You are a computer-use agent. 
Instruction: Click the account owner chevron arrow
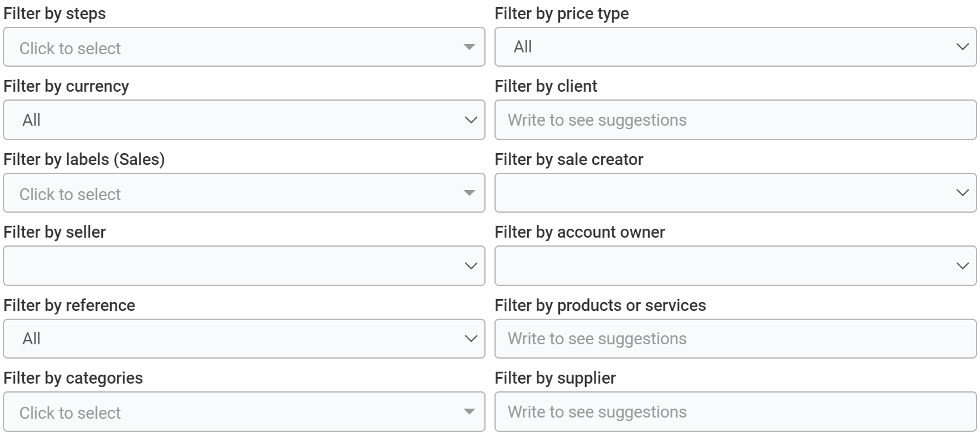pyautogui.click(x=962, y=266)
